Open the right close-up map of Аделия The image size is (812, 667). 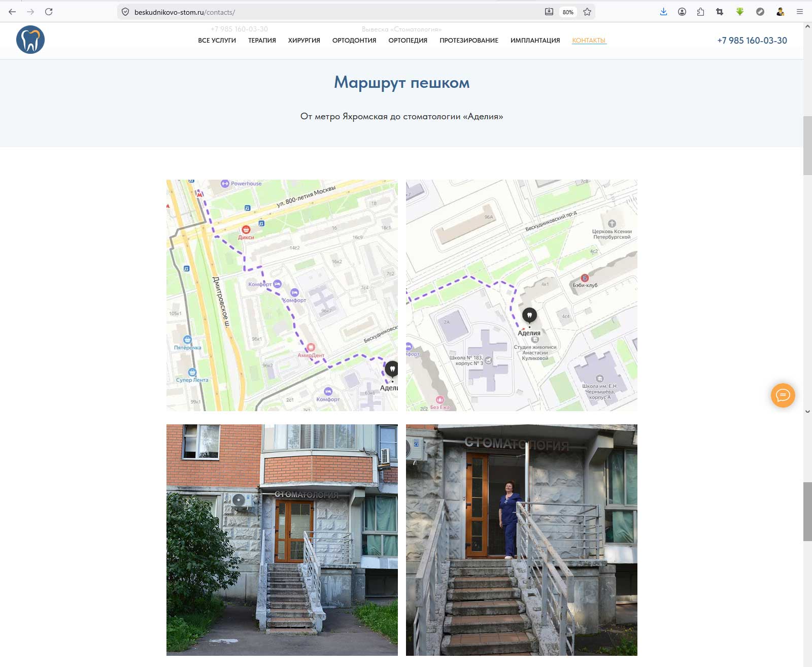(x=522, y=295)
